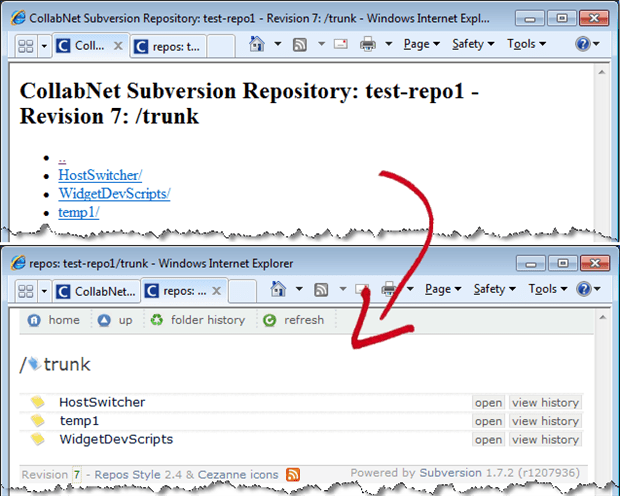The width and height of the screenshot is (620, 496).
Task: Click 'open' for HostSwitcher
Action: click(488, 403)
